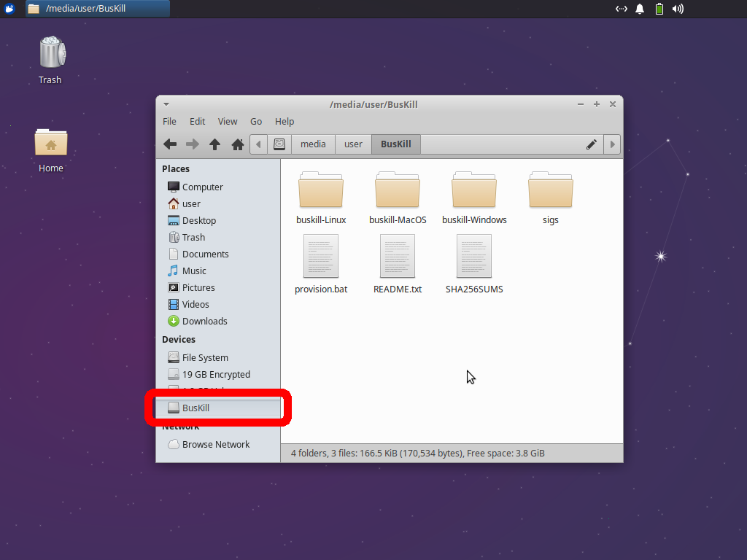Toggle the location edit pencil icon

click(x=591, y=144)
